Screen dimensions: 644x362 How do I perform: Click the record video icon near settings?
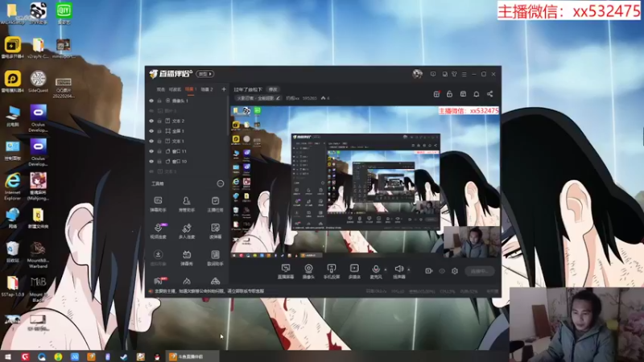coord(429,271)
